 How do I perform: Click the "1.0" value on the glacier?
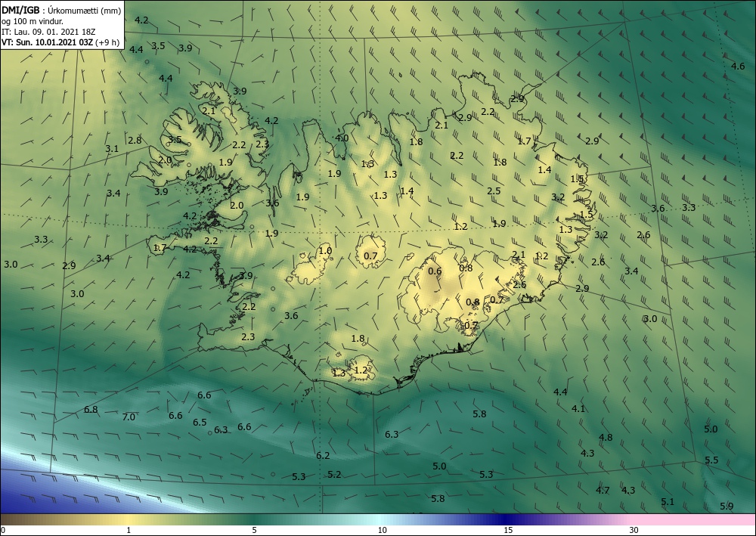click(325, 251)
